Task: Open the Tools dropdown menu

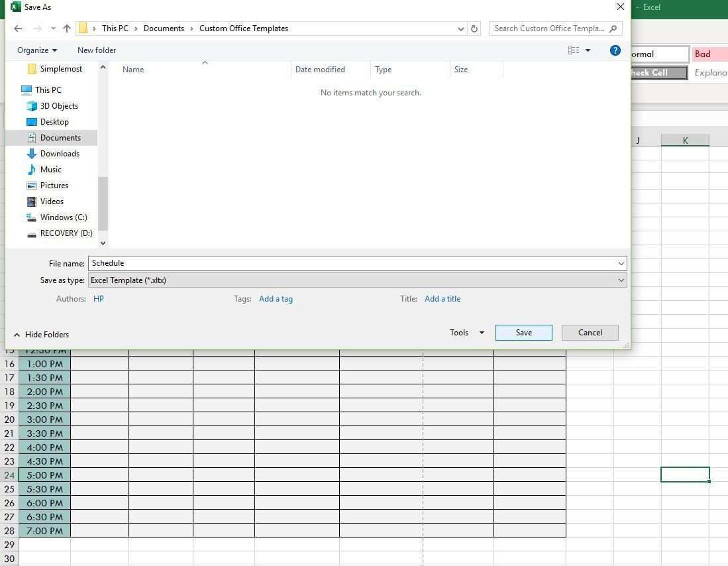Action: point(466,333)
